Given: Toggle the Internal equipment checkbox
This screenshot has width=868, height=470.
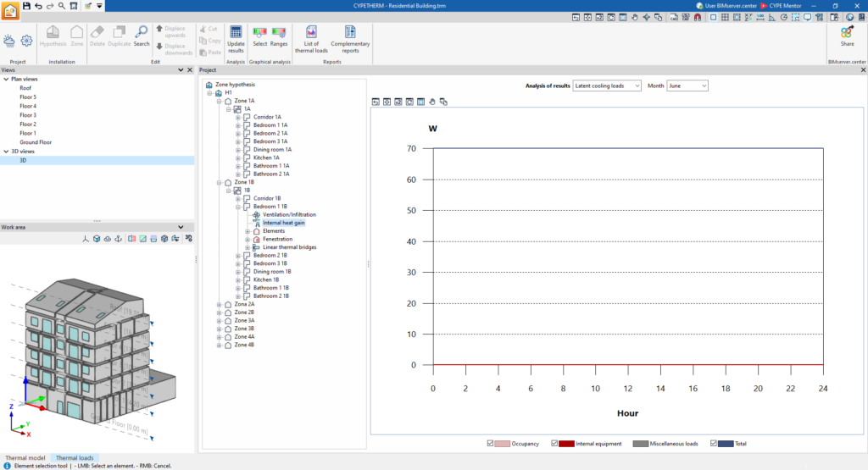Looking at the screenshot, I should click(x=554, y=444).
